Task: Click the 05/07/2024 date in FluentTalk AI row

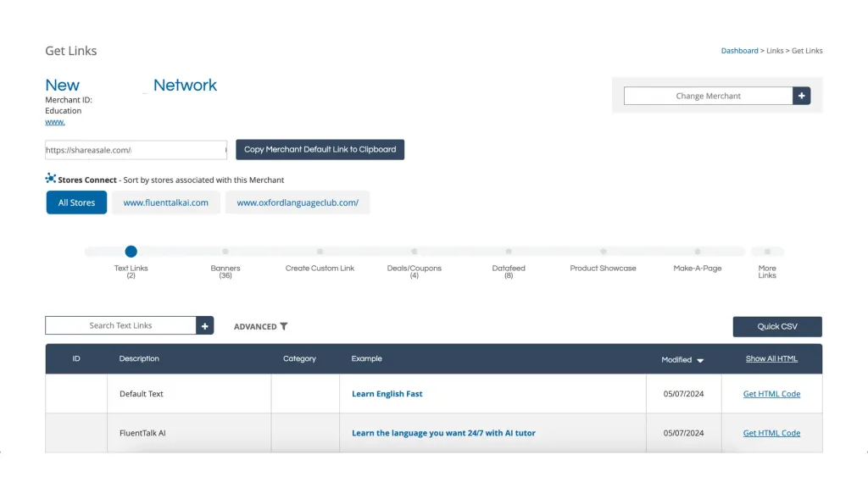Action: tap(684, 433)
